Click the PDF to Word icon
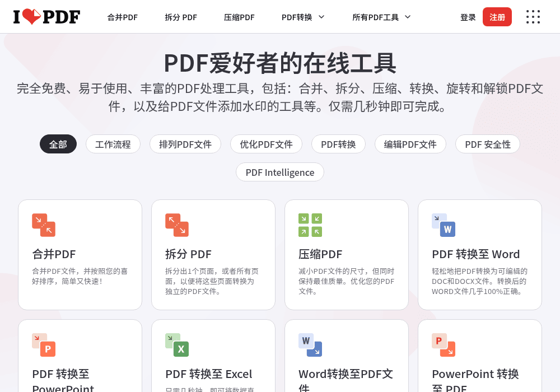Screen dimensions: 560x392 (444, 225)
